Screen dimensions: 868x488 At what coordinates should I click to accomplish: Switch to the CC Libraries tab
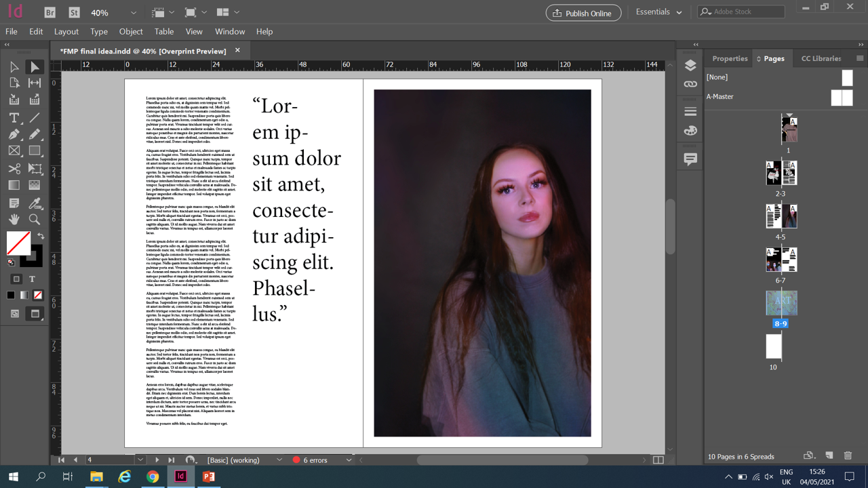[821, 58]
